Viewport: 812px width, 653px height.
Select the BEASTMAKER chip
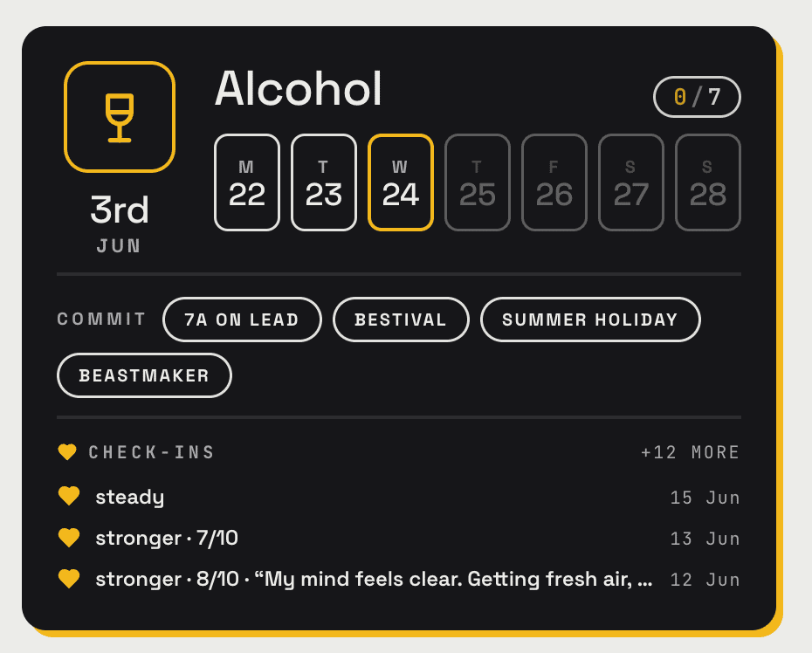144,375
